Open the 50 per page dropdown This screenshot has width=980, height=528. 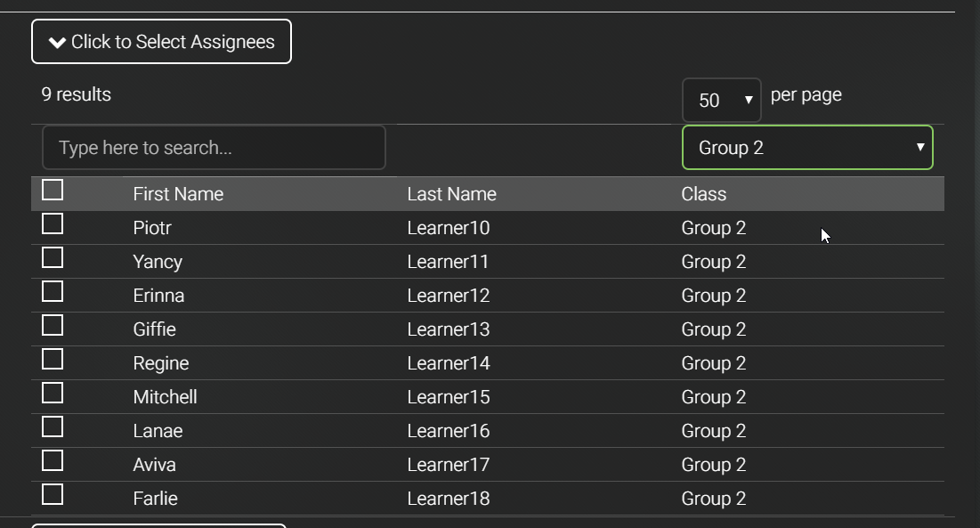(x=722, y=100)
